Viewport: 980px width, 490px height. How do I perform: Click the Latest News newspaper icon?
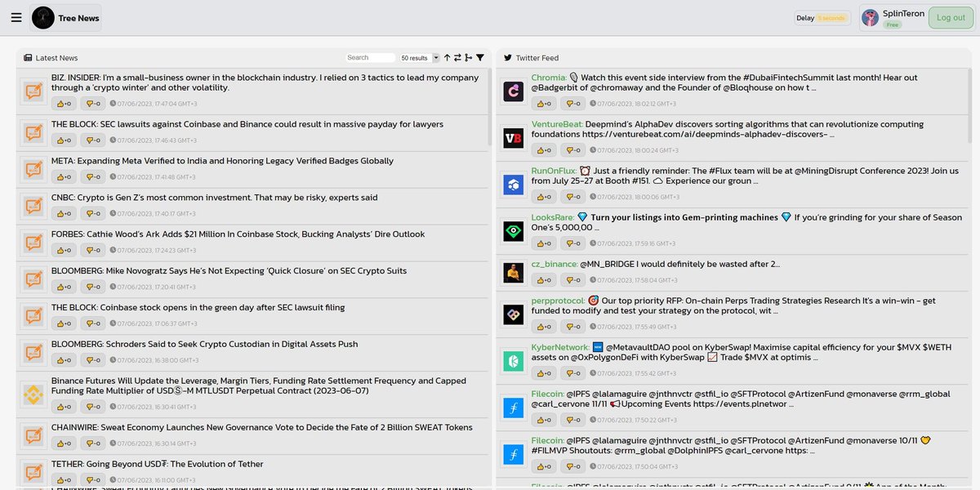[x=28, y=58]
